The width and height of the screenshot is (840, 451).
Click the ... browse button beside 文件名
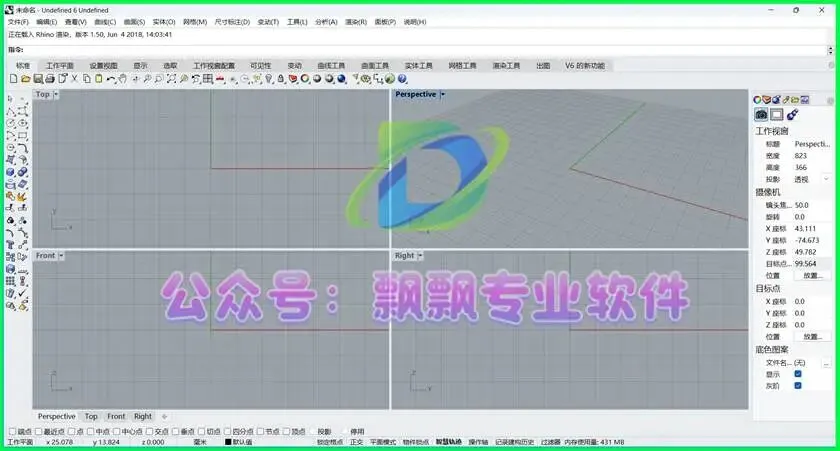tap(826, 363)
